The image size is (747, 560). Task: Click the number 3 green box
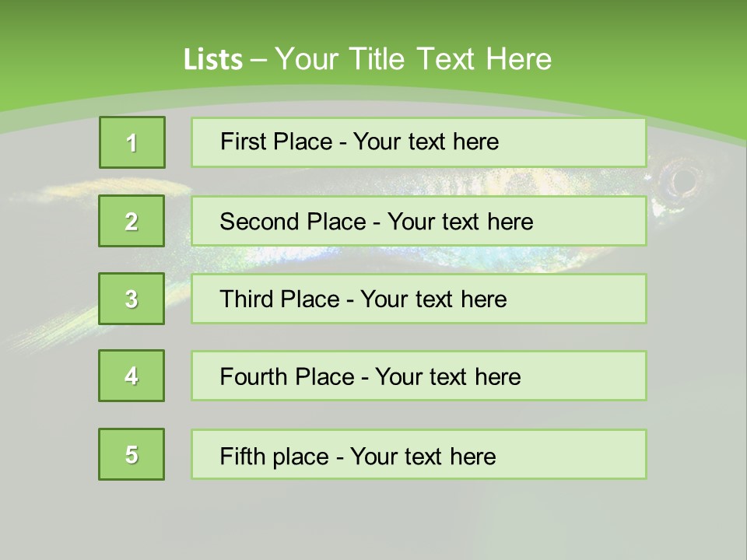(x=132, y=299)
